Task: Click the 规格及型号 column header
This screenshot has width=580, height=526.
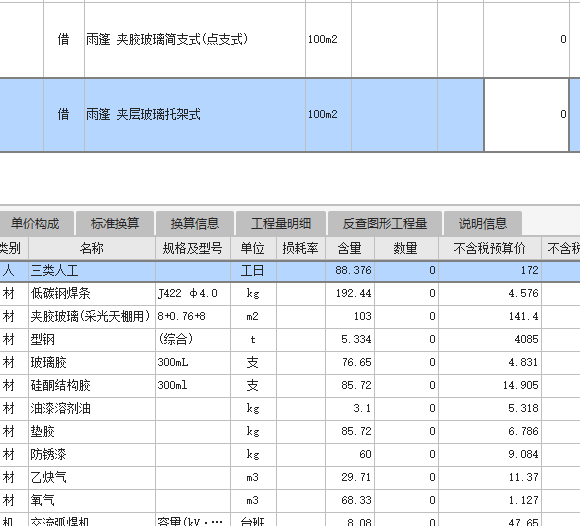Action: pos(193,248)
